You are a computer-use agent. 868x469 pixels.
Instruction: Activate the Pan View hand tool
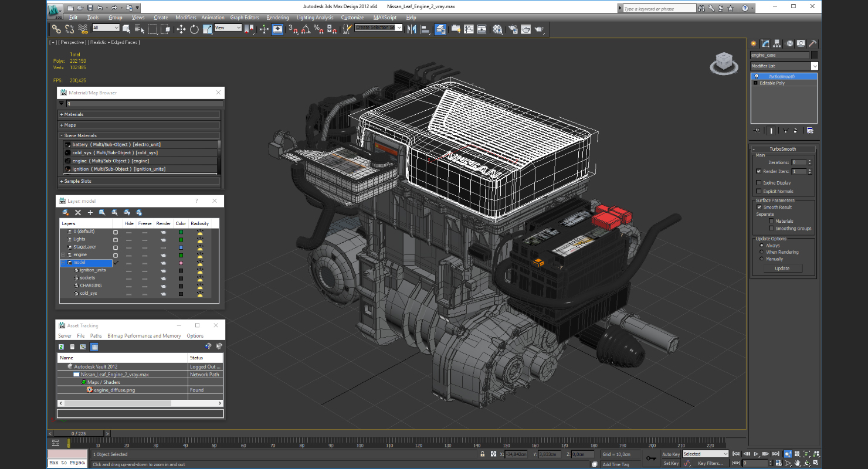(797, 463)
